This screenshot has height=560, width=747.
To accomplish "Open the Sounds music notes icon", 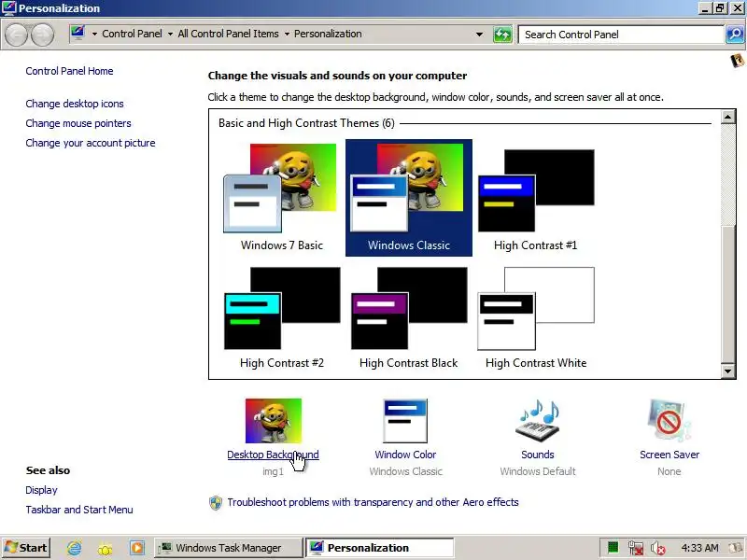I will (538, 421).
